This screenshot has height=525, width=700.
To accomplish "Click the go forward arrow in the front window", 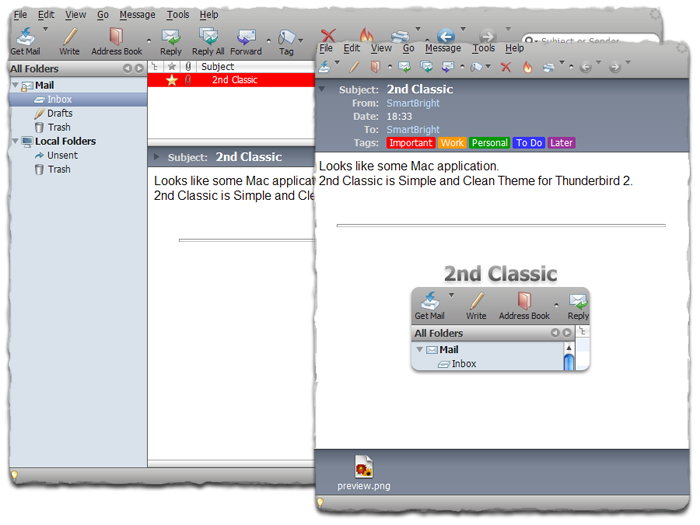I will 615,67.
